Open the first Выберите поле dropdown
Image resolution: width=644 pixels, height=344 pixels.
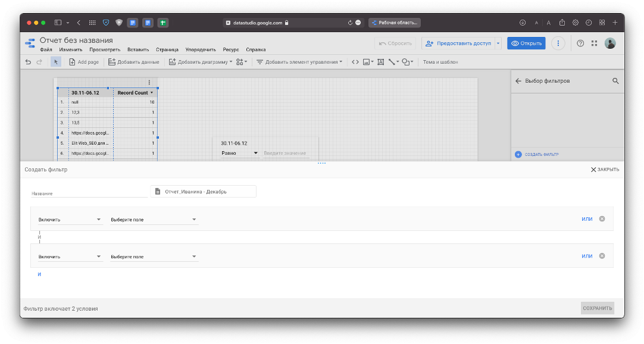click(154, 220)
